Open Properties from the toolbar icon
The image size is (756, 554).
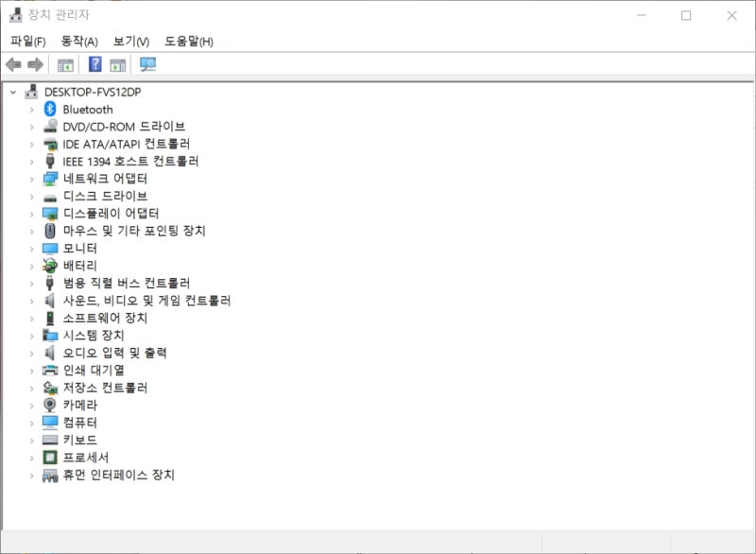click(x=118, y=64)
